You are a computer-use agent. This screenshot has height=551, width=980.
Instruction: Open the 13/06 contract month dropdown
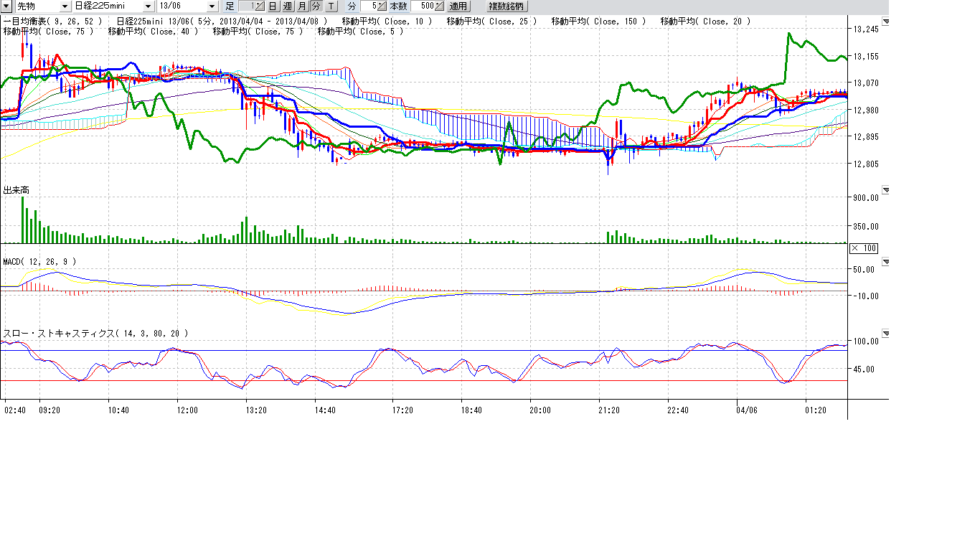[211, 6]
